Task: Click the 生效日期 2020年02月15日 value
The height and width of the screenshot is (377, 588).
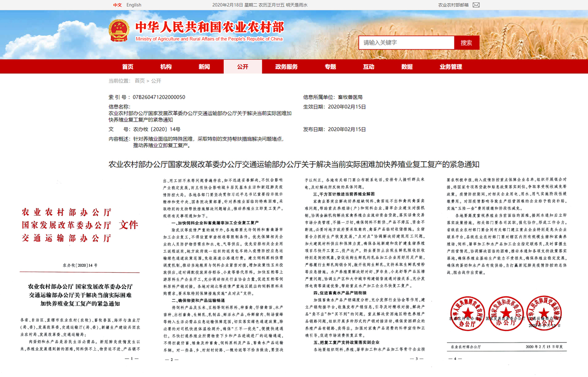Action: (x=347, y=107)
